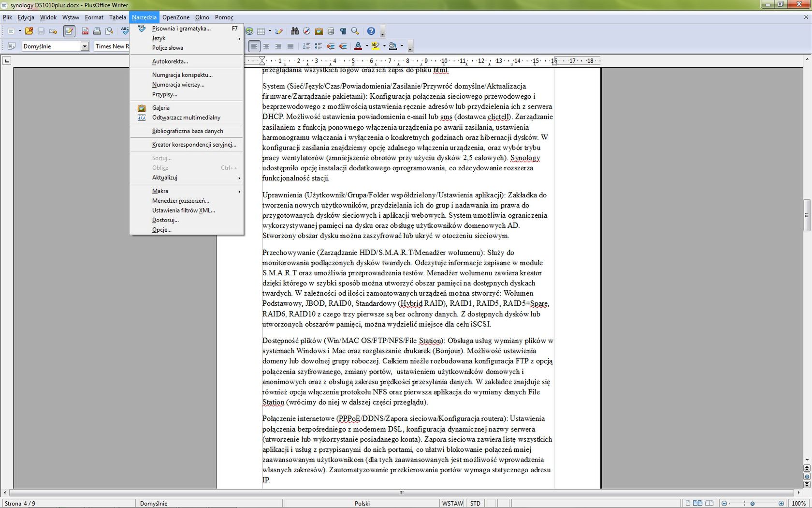This screenshot has width=812, height=508.
Task: Open the Help question mark icon
Action: (x=371, y=31)
